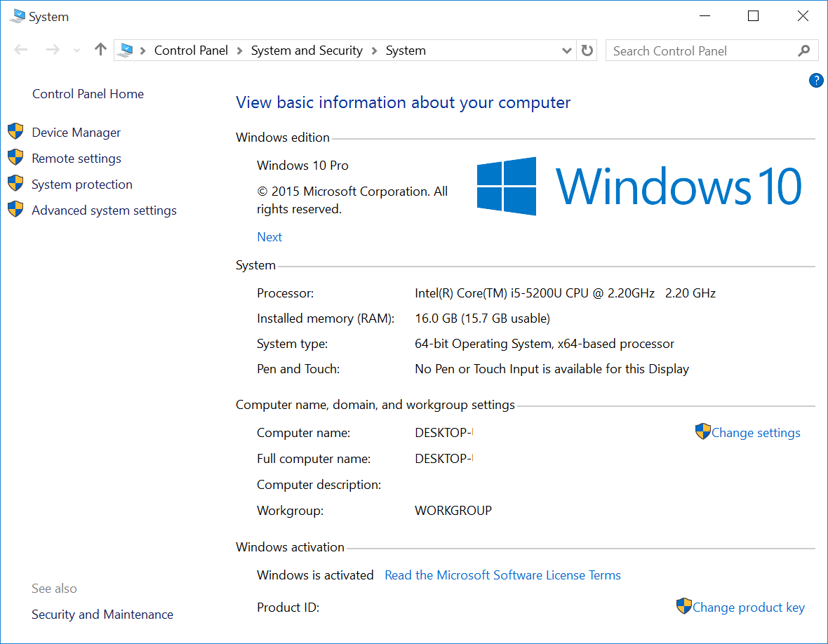
Task: Open Help via the blue question mark
Action: point(816,81)
